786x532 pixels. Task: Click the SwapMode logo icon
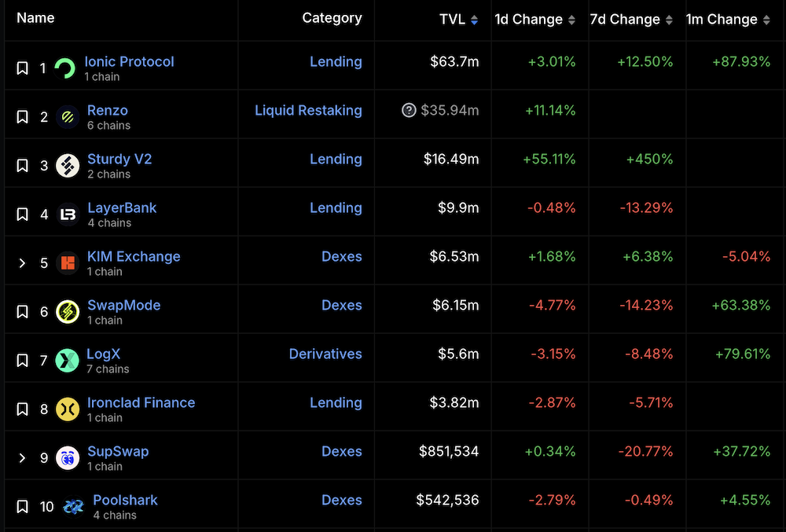(68, 312)
